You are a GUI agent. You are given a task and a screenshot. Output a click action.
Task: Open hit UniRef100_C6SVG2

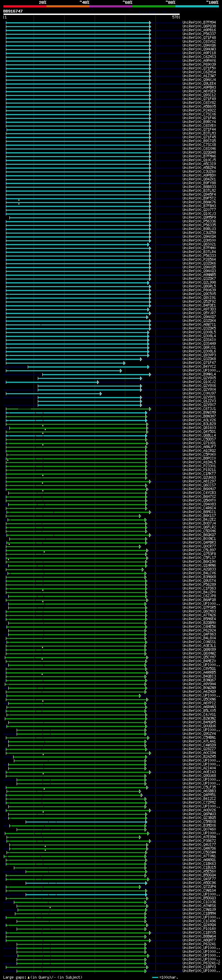(x=199, y=41)
